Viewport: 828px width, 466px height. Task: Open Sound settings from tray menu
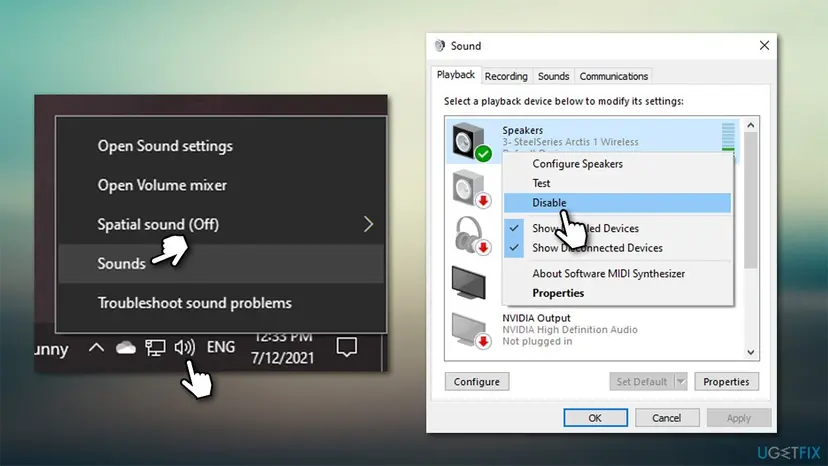click(x=165, y=146)
